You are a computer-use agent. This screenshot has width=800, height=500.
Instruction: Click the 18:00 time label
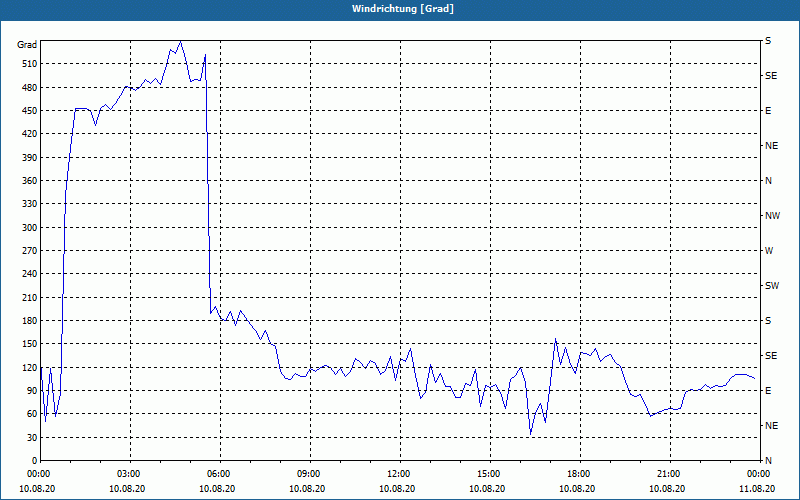[578, 473]
